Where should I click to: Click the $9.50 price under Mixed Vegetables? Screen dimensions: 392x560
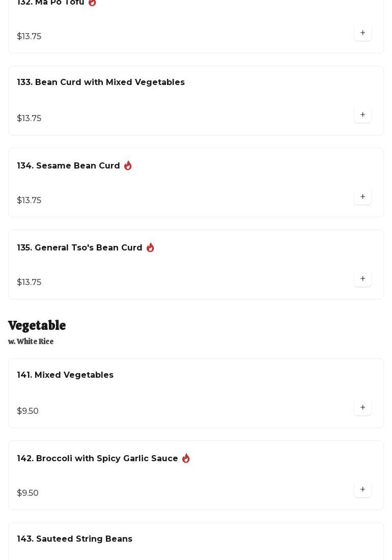coord(28,411)
